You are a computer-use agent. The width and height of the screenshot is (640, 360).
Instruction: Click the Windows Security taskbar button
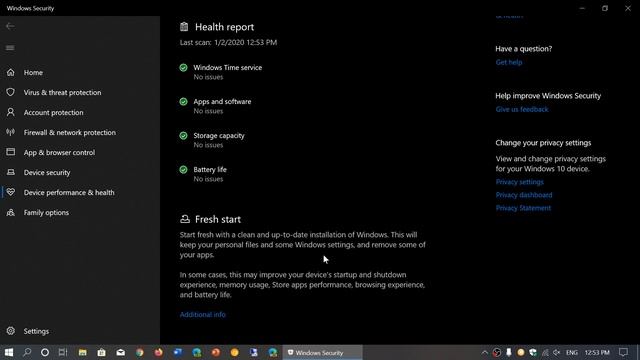coord(322,352)
